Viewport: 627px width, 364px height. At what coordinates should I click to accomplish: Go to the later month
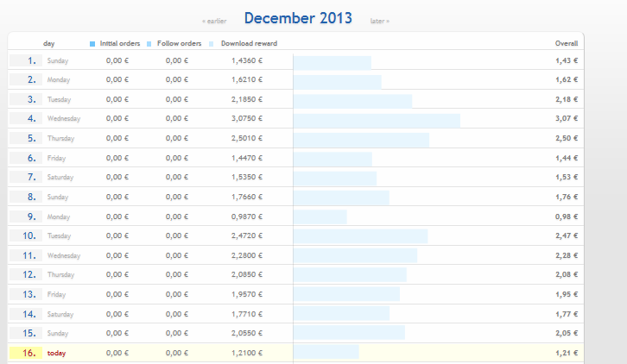click(x=379, y=21)
